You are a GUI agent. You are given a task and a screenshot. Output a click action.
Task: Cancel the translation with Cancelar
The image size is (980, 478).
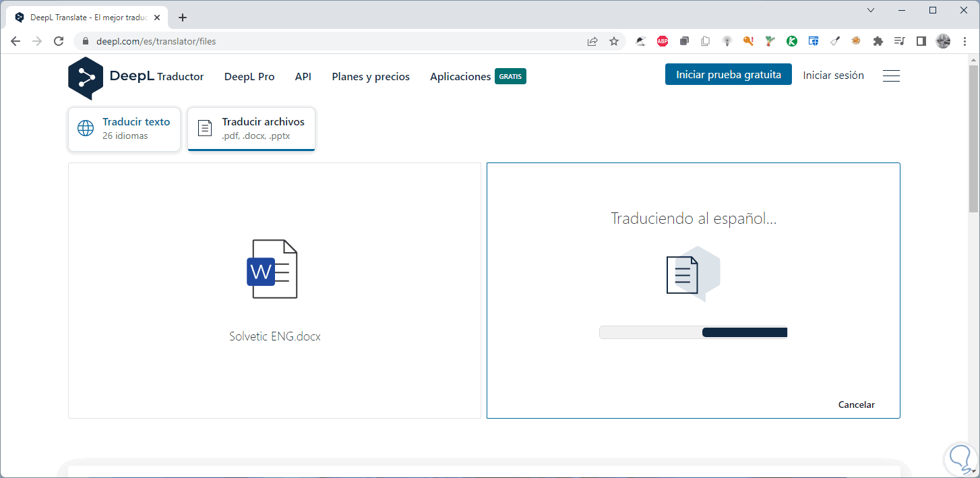[x=857, y=405]
